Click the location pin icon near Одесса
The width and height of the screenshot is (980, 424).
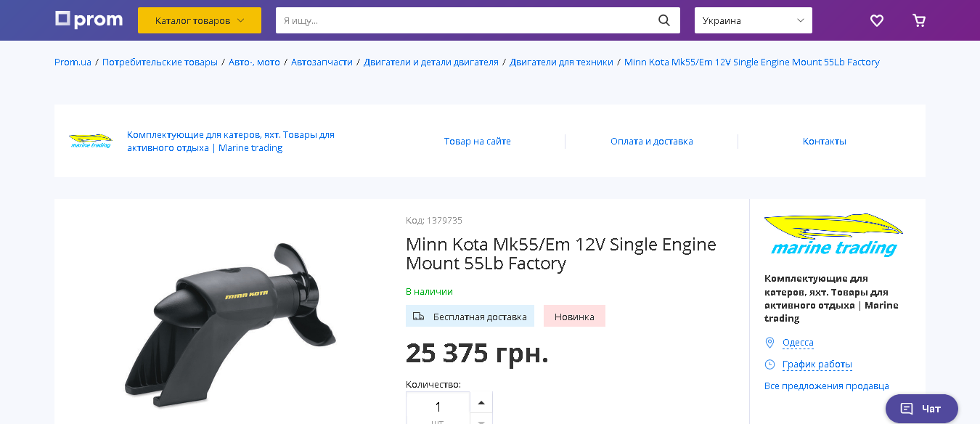770,343
